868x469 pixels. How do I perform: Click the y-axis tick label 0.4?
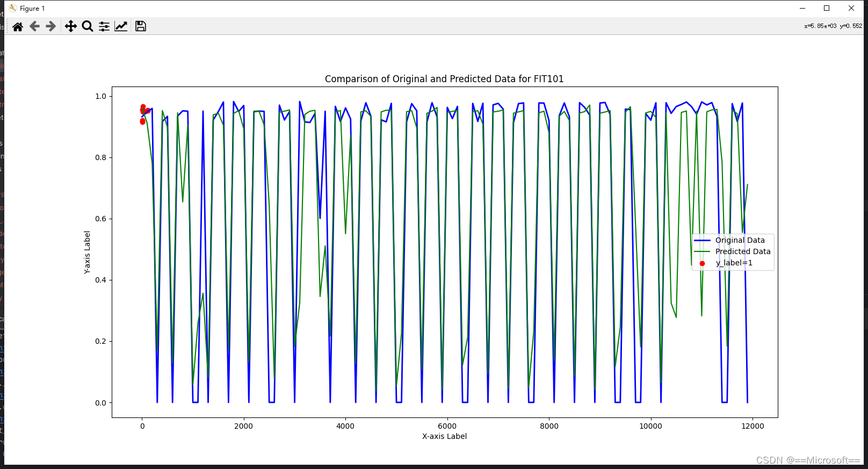pos(101,280)
